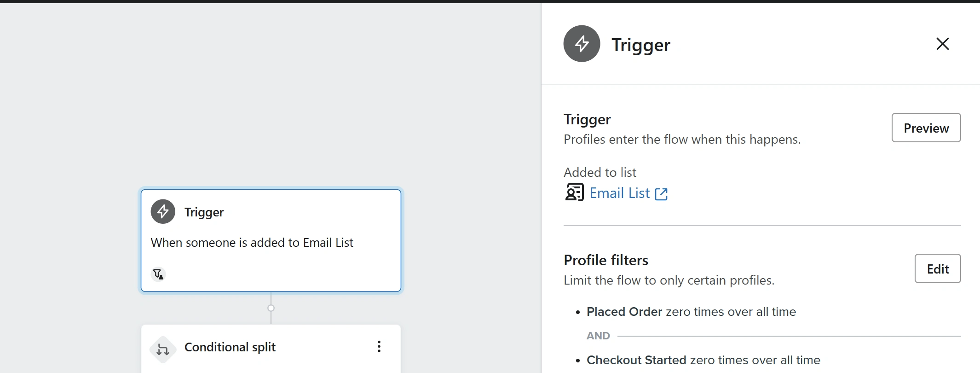Edit the profile filters
The image size is (980, 373).
pos(937,268)
